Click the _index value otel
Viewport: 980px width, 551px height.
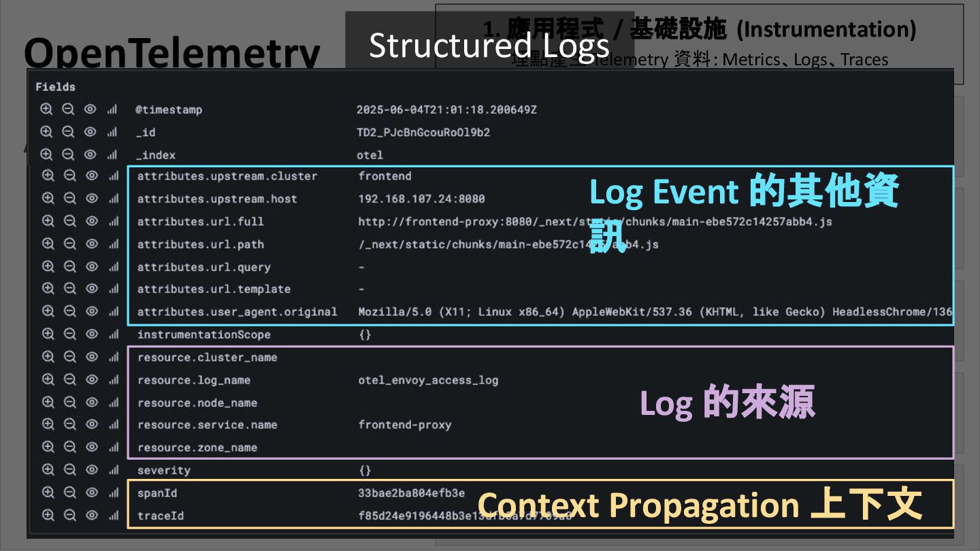pos(370,155)
